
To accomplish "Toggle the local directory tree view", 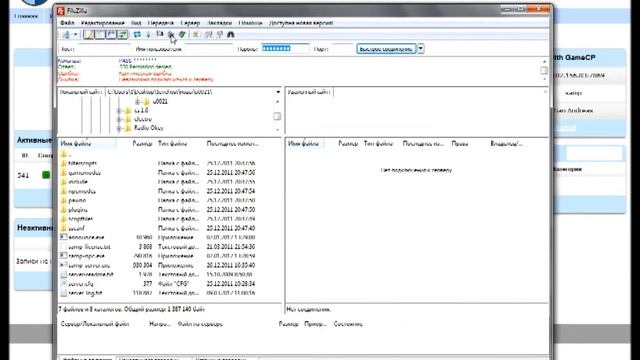I will pos(100,35).
